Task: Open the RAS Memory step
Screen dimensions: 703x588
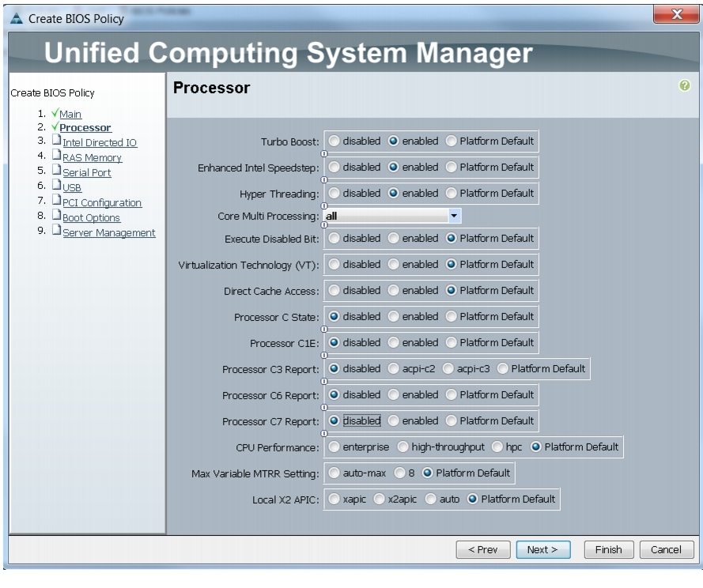Action: tap(92, 158)
